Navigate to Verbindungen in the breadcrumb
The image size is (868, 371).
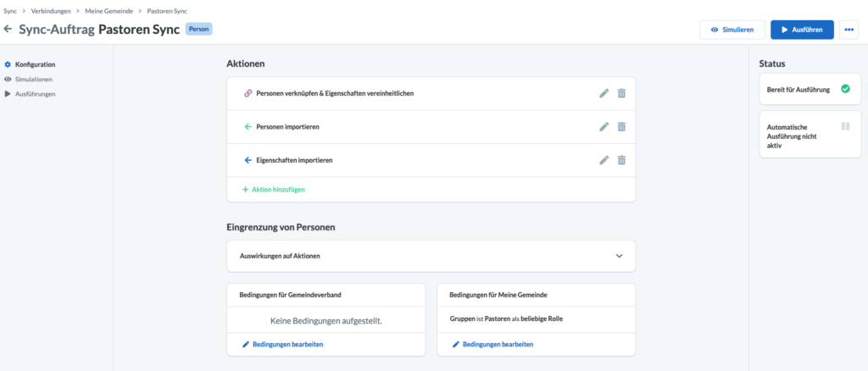[51, 11]
